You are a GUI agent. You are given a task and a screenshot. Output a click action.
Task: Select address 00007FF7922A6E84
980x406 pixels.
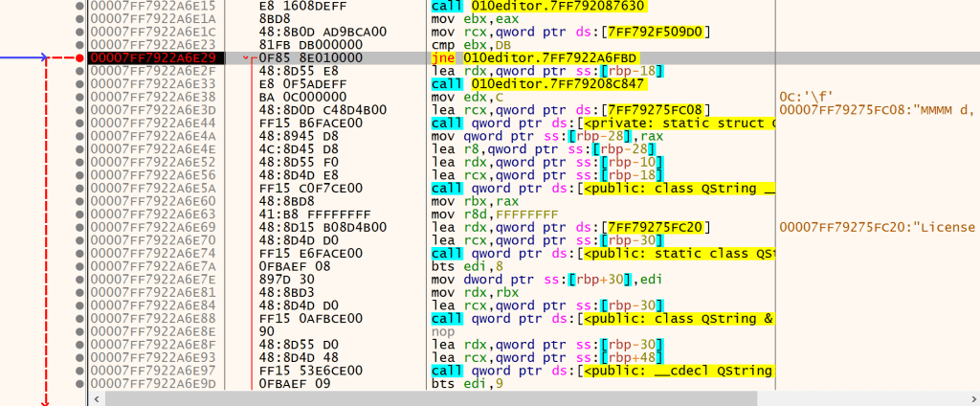(x=153, y=305)
